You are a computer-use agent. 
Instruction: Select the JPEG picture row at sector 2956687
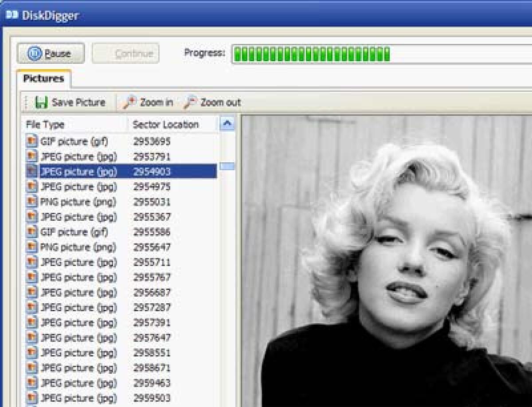tap(121, 292)
